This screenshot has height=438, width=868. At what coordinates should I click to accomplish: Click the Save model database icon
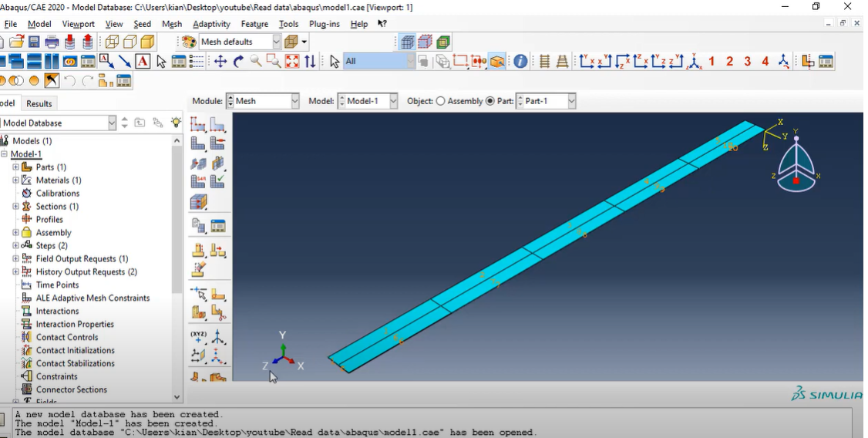[35, 42]
